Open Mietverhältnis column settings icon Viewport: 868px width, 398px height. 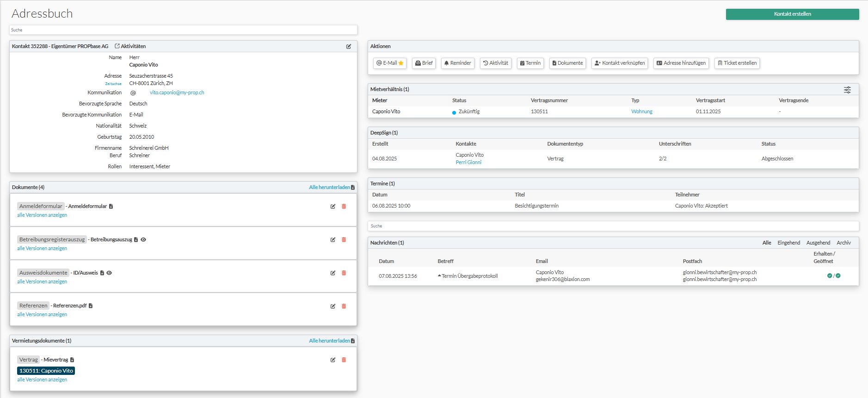(847, 90)
